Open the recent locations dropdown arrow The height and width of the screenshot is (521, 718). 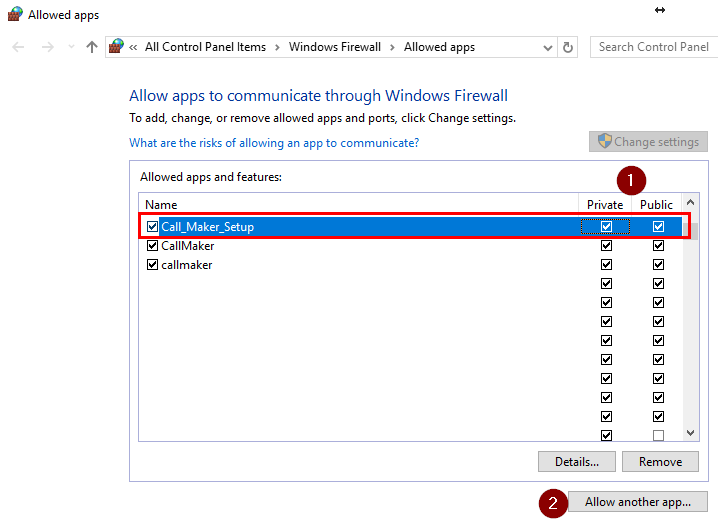tap(71, 47)
